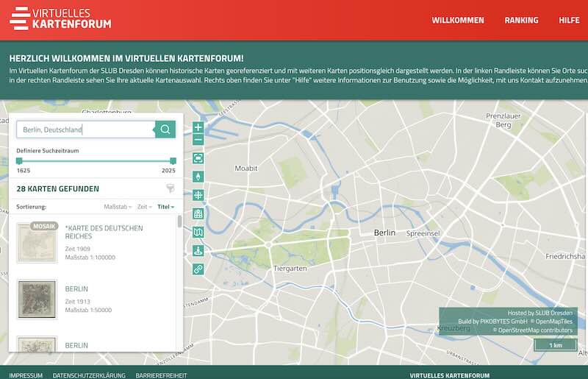Screen dimensions: 588x379
Task: Click the Mosaik badge on first result
Action: pos(44,226)
